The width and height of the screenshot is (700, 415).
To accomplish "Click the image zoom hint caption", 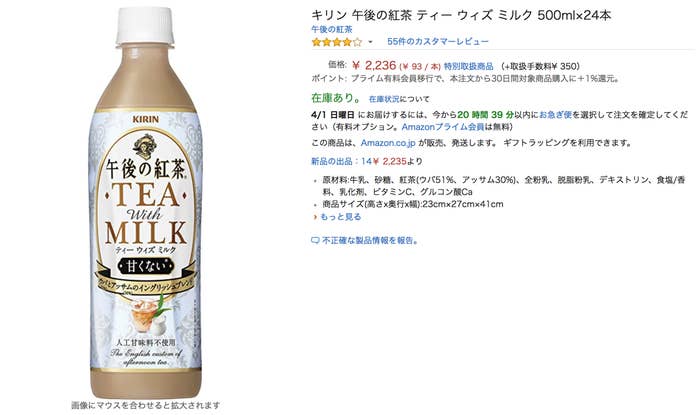I will coord(146,406).
